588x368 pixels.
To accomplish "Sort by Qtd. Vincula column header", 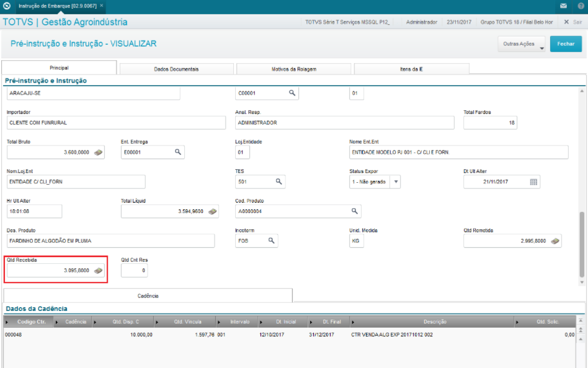I will [185, 322].
